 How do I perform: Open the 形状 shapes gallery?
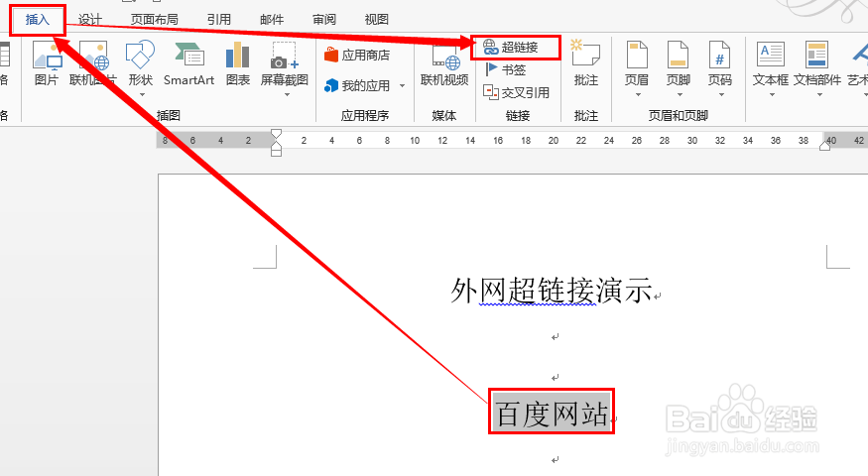[141, 63]
